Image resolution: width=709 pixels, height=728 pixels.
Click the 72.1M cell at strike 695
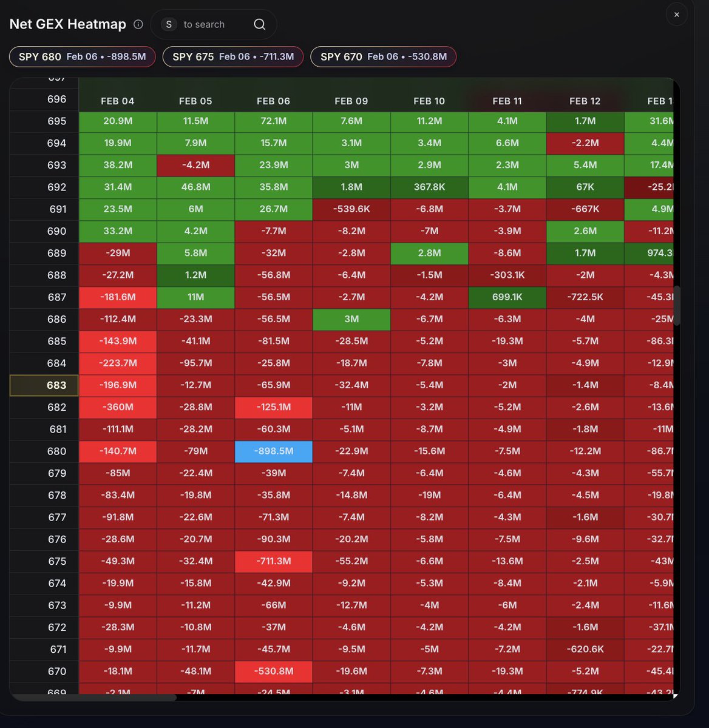274,121
